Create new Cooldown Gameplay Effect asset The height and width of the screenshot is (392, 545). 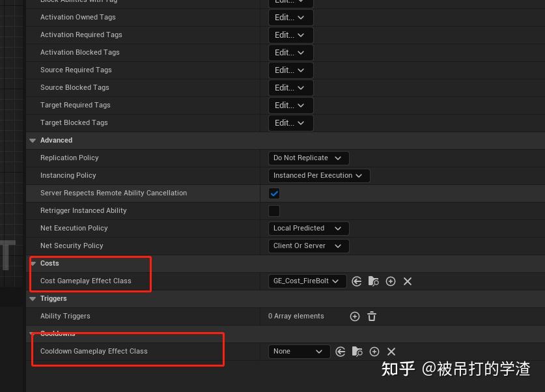[374, 351]
